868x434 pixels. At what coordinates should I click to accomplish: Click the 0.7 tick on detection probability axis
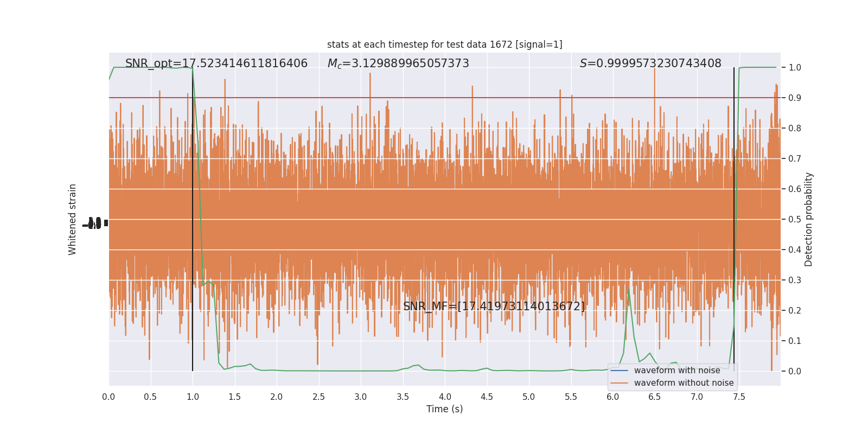click(795, 158)
